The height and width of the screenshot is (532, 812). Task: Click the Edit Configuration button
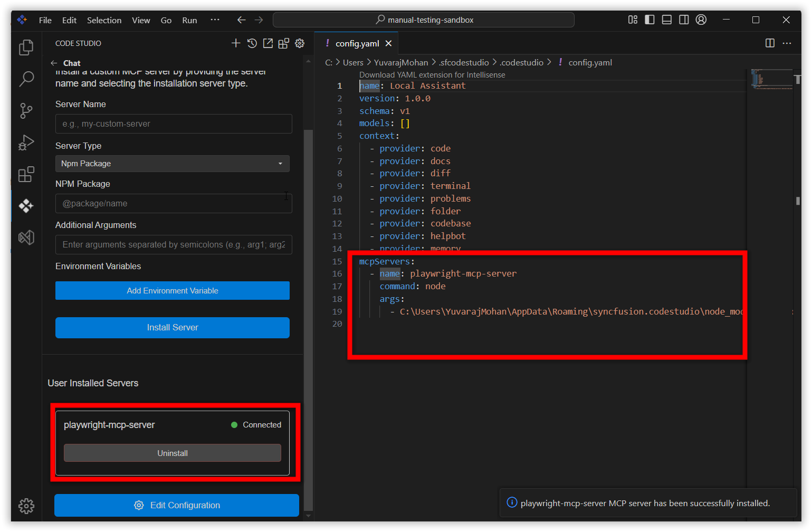pos(177,505)
